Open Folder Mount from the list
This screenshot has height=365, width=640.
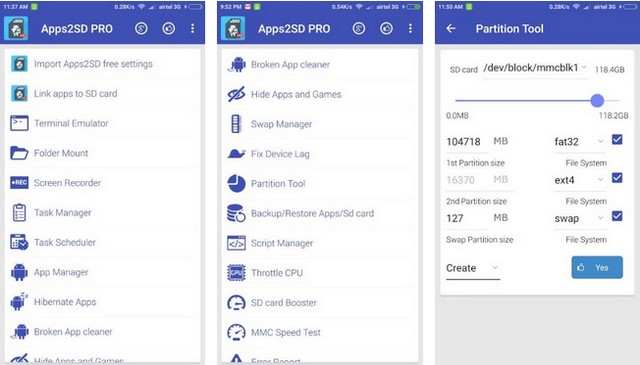click(x=103, y=153)
